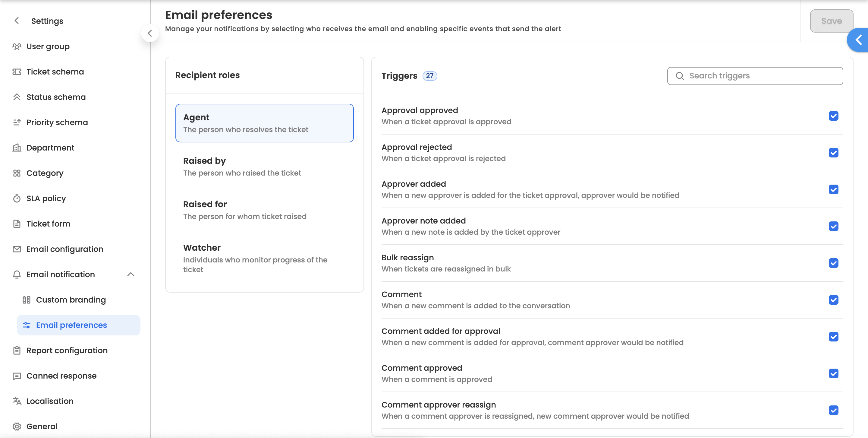Expand the blue side panel arrow tab
The width and height of the screenshot is (868, 438).
tap(858, 40)
